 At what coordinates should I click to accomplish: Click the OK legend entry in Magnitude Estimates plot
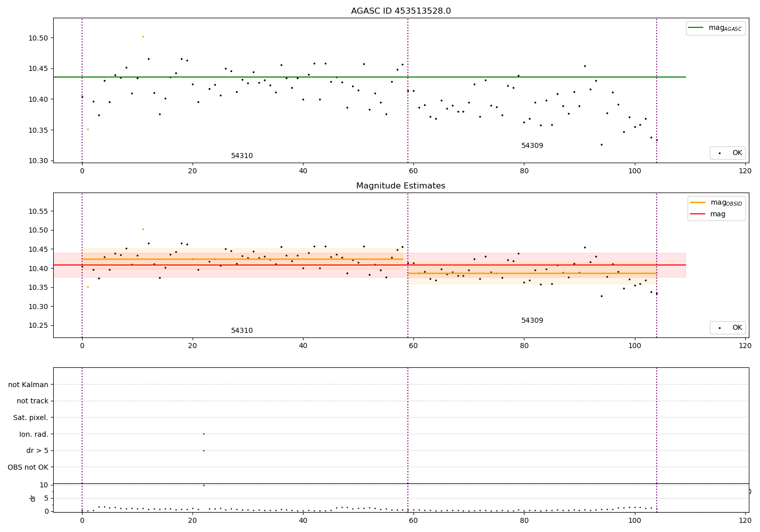(728, 328)
